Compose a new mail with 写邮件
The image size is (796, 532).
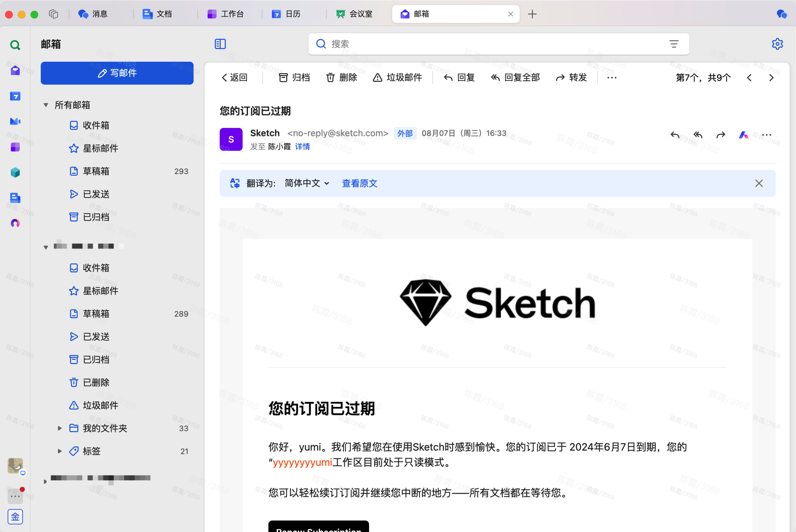click(117, 73)
